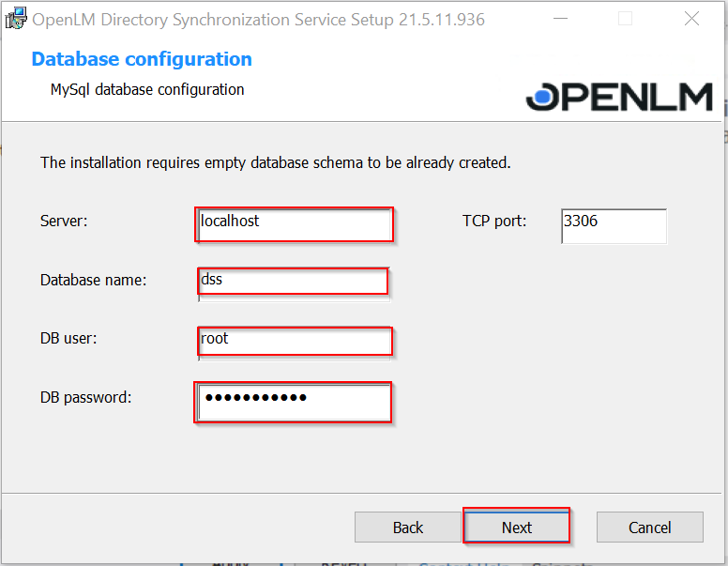The width and height of the screenshot is (728, 566).
Task: Cancel the installation
Action: tap(649, 528)
